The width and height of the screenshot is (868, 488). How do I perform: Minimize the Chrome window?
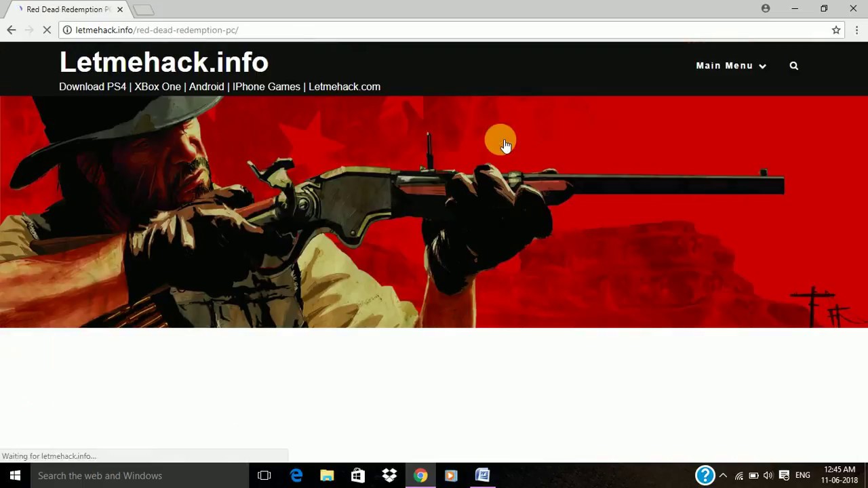tap(795, 9)
